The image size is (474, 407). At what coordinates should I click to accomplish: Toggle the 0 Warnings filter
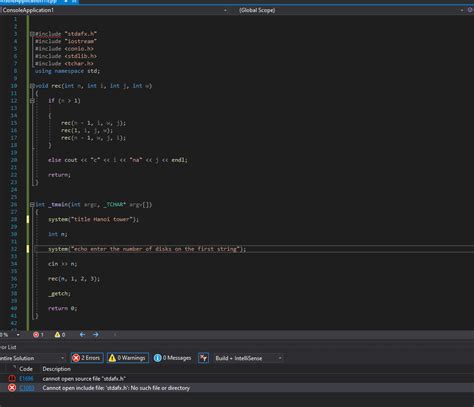coord(128,358)
